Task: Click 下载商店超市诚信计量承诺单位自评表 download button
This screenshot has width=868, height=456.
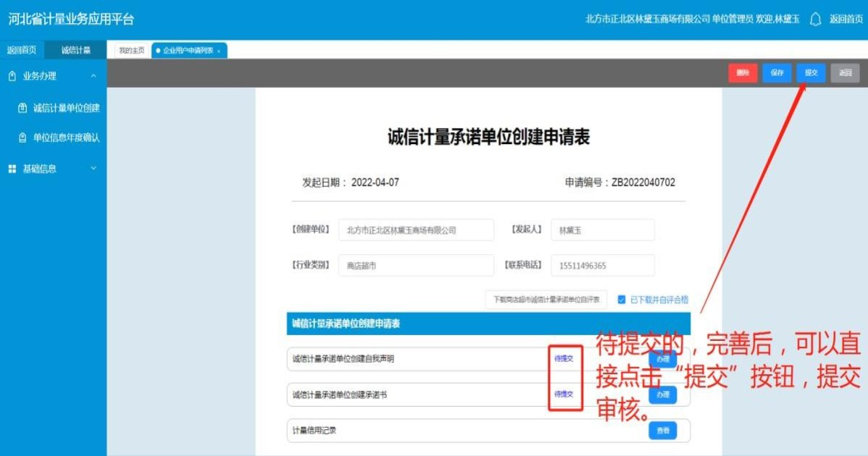Action: point(546,300)
